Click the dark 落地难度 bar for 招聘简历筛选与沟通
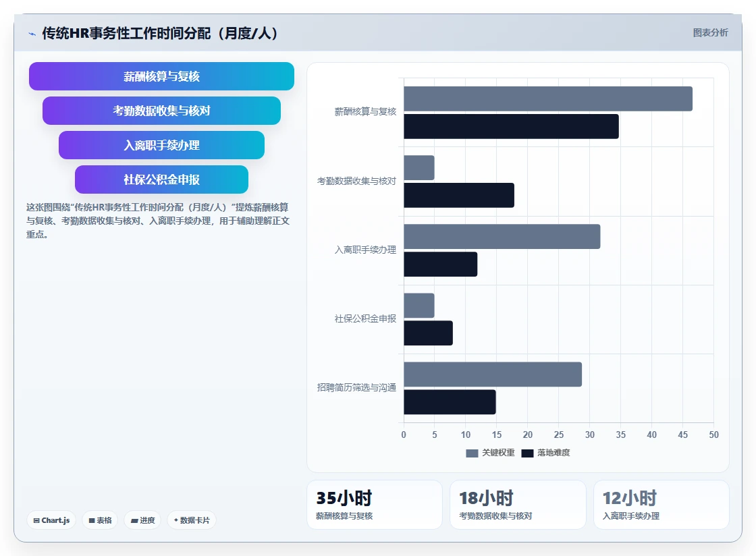 pyautogui.click(x=450, y=402)
